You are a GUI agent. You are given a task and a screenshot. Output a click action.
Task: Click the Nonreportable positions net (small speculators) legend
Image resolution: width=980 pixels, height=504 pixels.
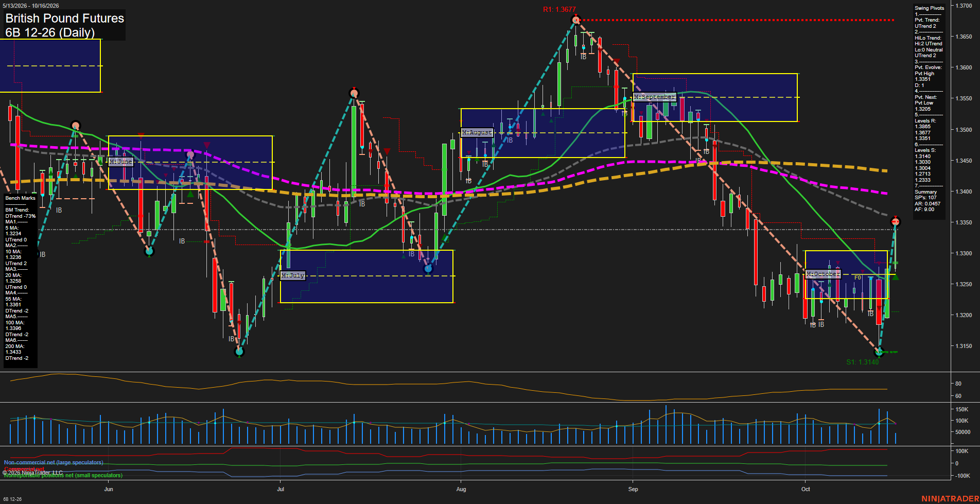(x=63, y=475)
